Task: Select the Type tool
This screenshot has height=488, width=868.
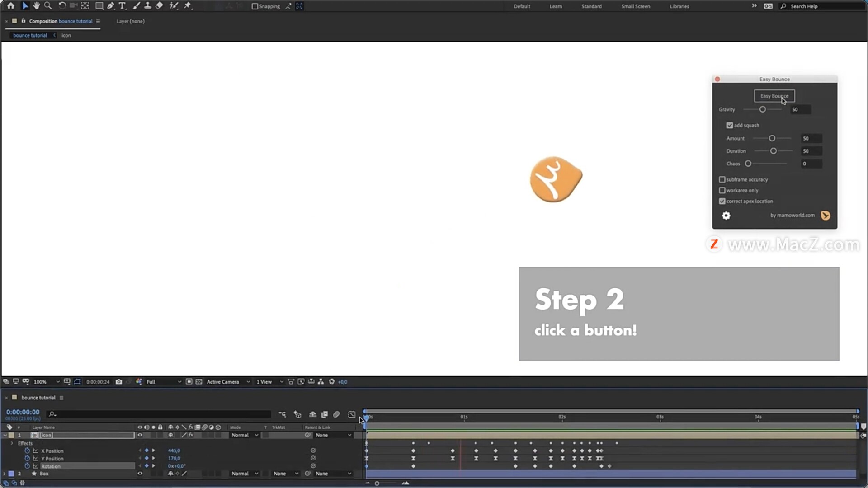Action: (x=122, y=6)
